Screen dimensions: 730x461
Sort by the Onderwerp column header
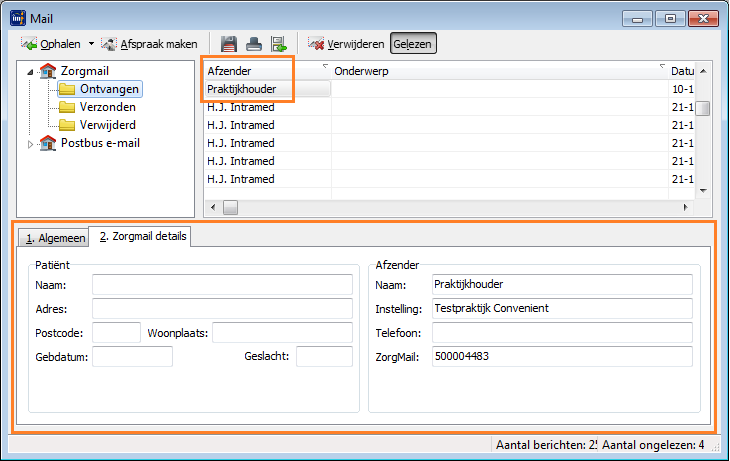pyautogui.click(x=499, y=71)
